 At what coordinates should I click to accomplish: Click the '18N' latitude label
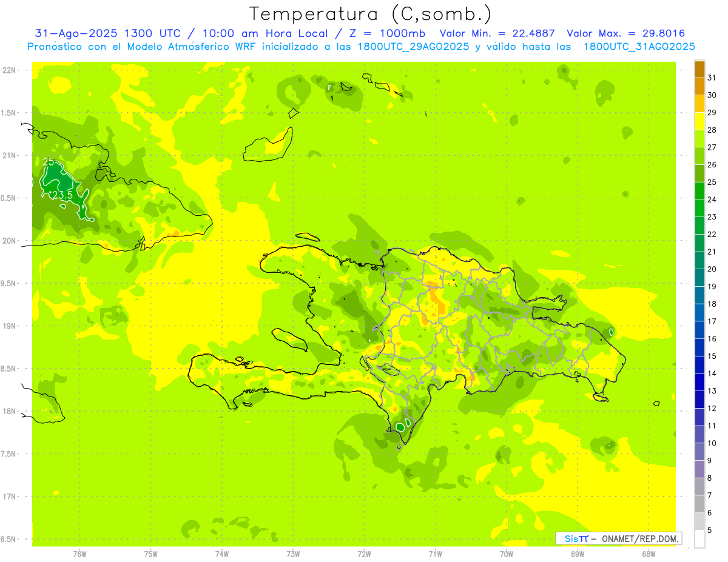[9, 411]
